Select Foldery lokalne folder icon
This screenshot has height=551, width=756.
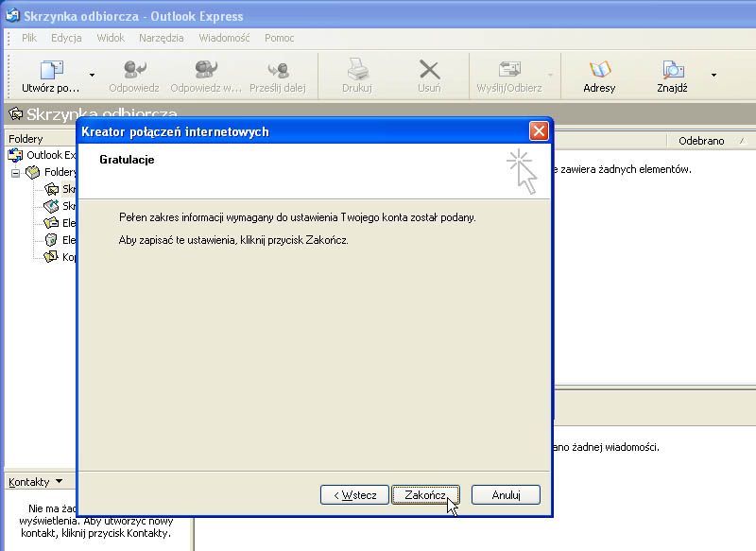pos(33,172)
